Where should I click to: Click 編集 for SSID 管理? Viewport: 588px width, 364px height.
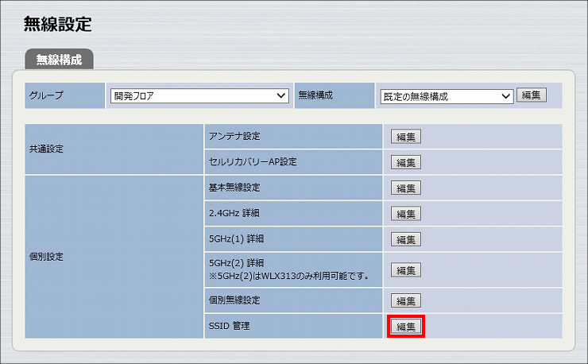tap(406, 327)
